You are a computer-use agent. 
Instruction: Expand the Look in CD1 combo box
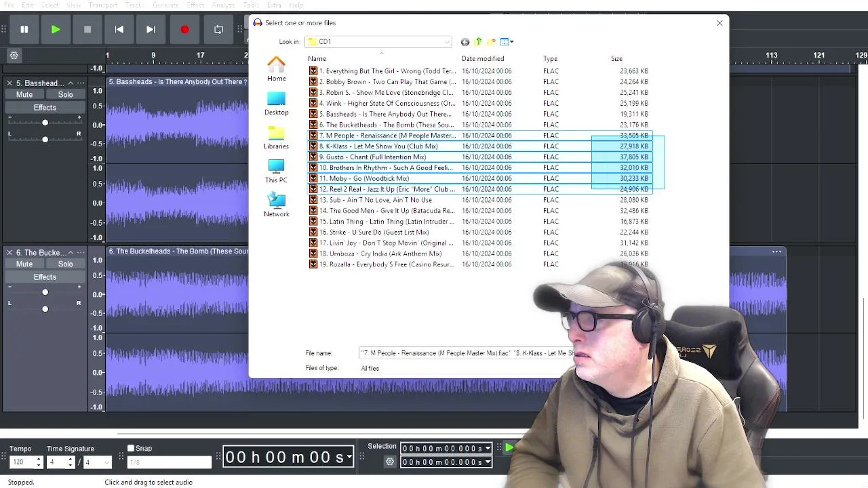[x=378, y=41]
